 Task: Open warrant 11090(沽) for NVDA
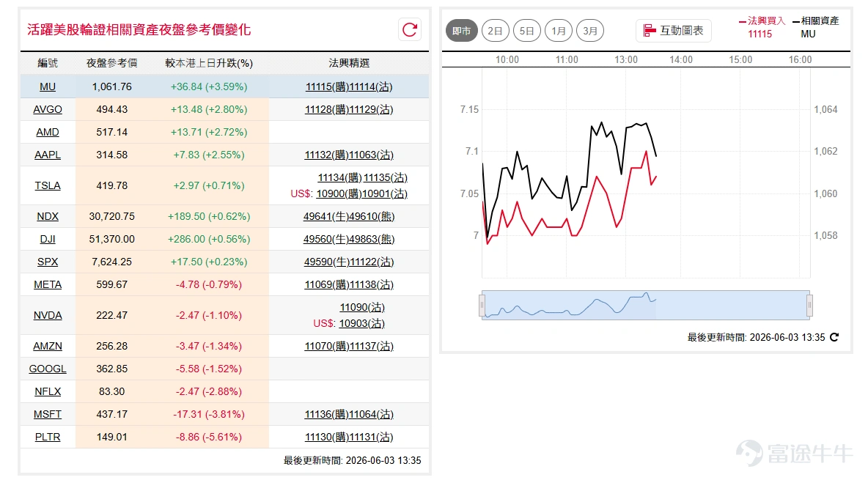362,307
